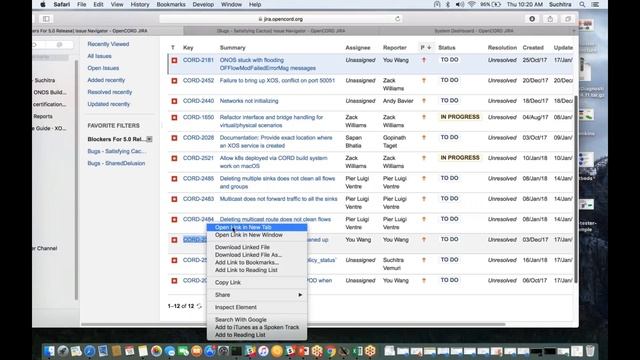The image size is (640, 360).
Task: Refresh the results next to 1–12 of 12
Action: (x=199, y=306)
